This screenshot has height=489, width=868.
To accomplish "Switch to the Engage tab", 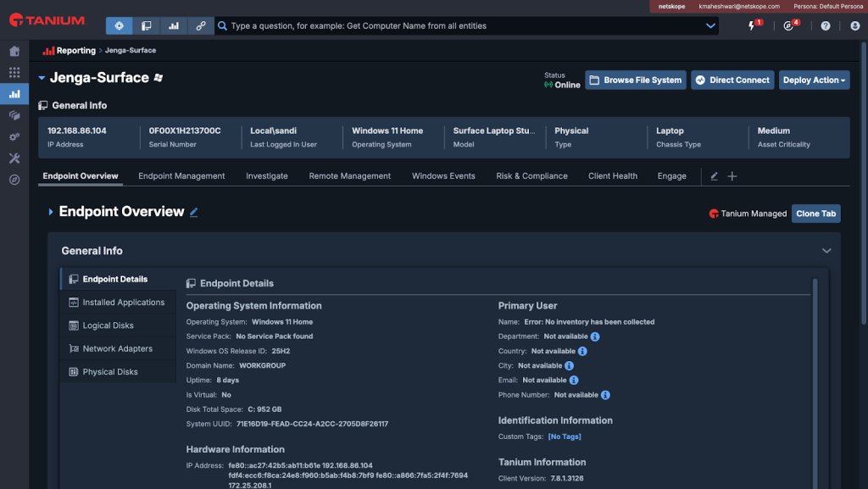I will pos(672,176).
